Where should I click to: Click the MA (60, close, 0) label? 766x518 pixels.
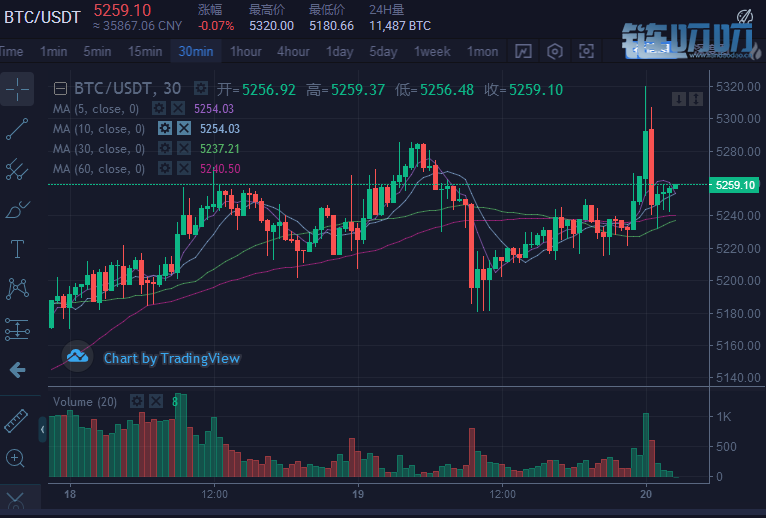coord(99,169)
